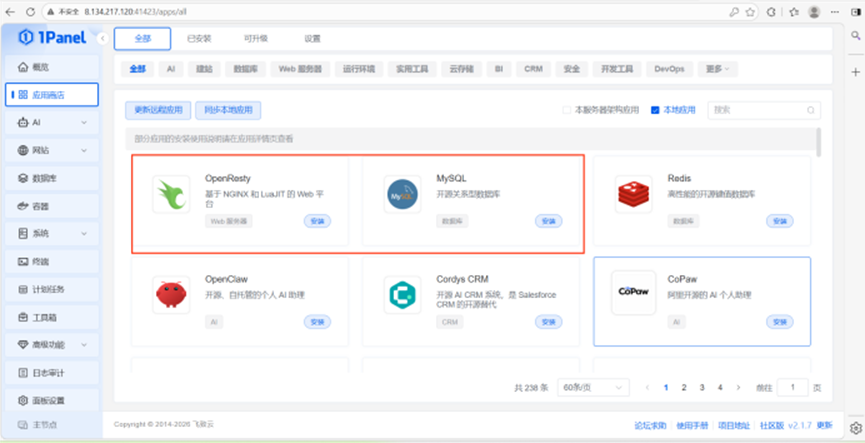This screenshot has height=443, width=865.
Task: Open 论坛求助 footer link
Action: coord(650,425)
